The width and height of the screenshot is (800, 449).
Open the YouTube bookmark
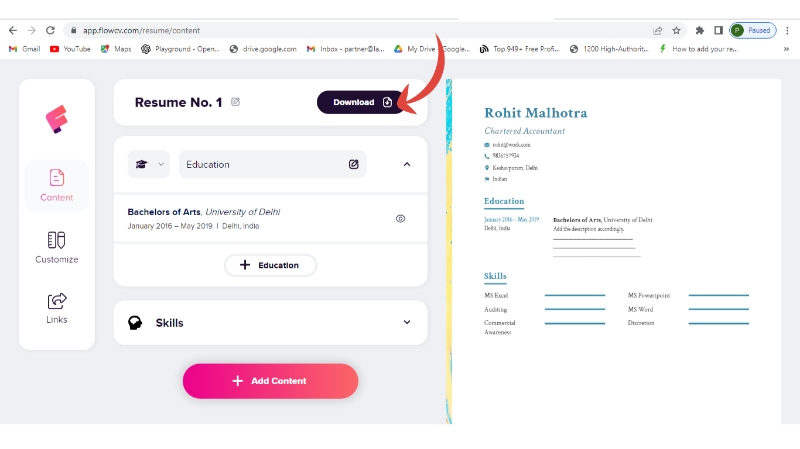click(70, 48)
